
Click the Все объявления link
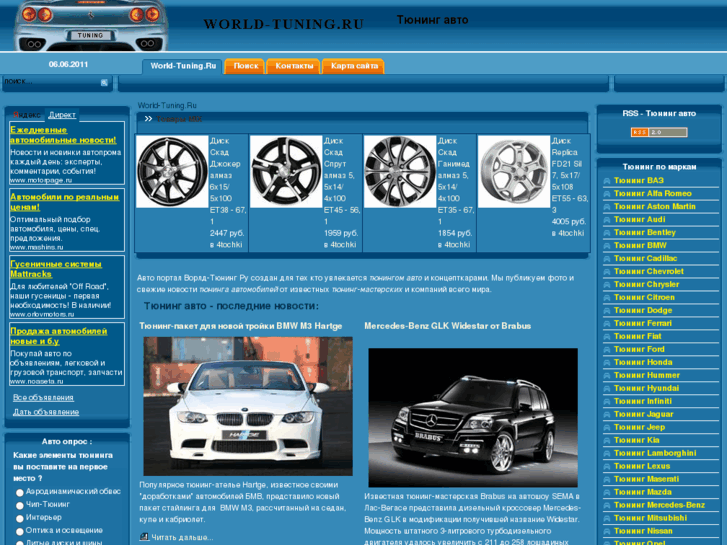click(x=43, y=398)
